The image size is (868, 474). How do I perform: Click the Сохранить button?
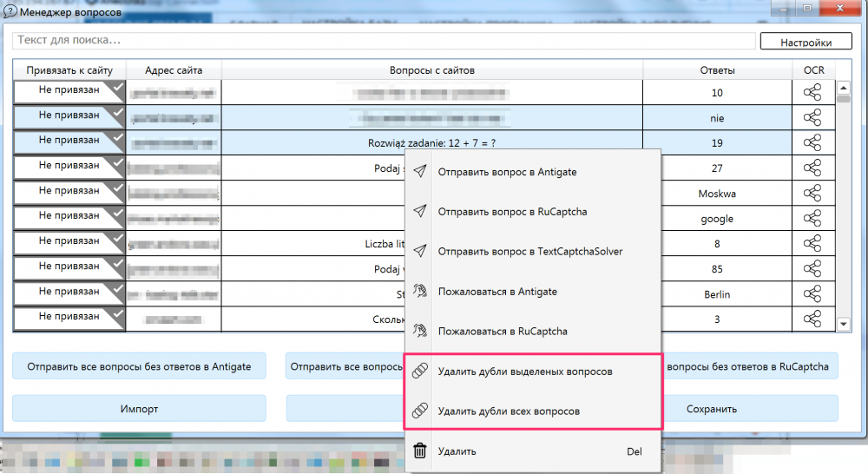[750, 409]
